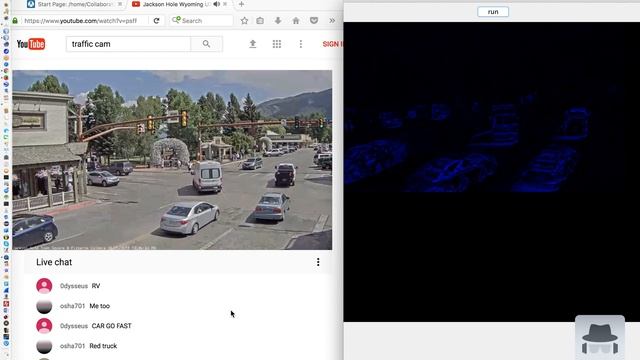Open the downloads arrow icon
The width and height of the screenshot is (640, 360).
pos(278,20)
